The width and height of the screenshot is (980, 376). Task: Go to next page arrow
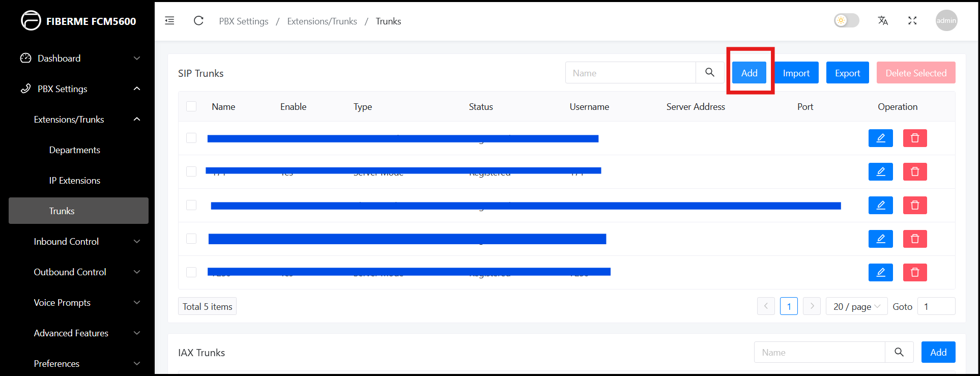(812, 306)
